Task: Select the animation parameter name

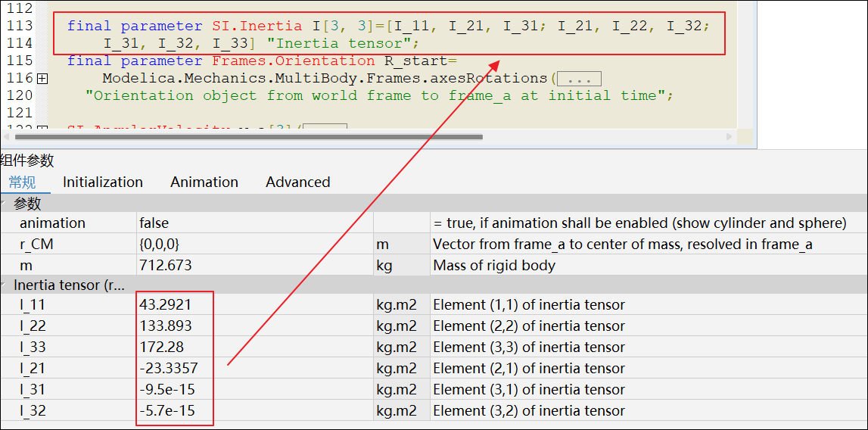Action: 52,223
